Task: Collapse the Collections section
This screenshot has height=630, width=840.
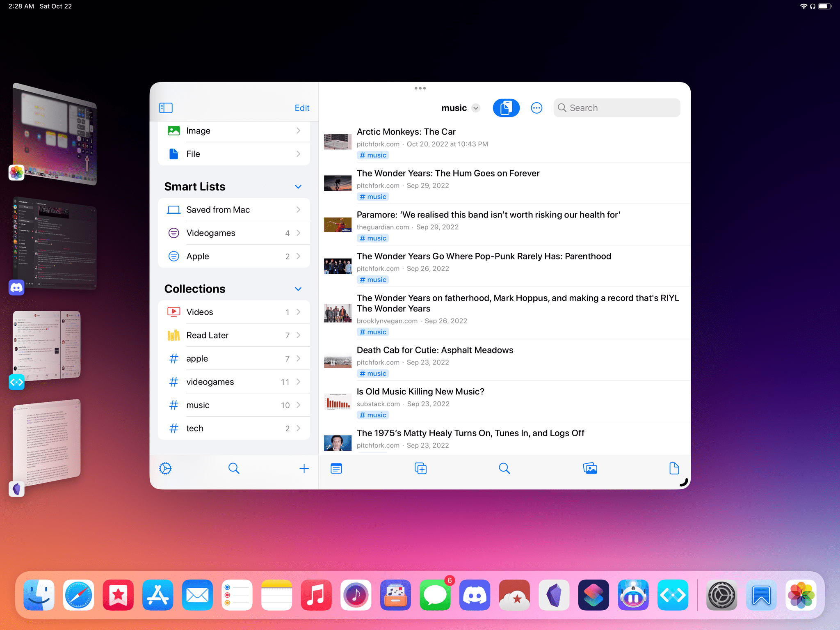Action: click(x=299, y=289)
